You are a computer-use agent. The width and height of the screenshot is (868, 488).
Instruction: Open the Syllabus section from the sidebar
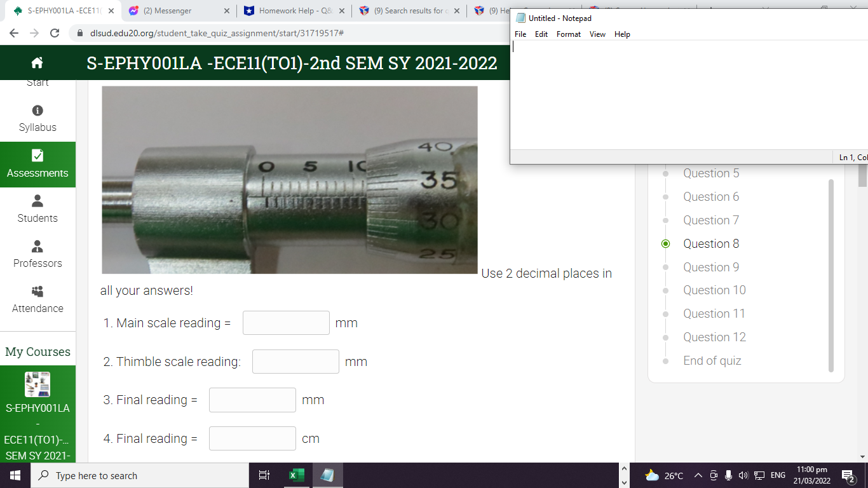click(37, 119)
